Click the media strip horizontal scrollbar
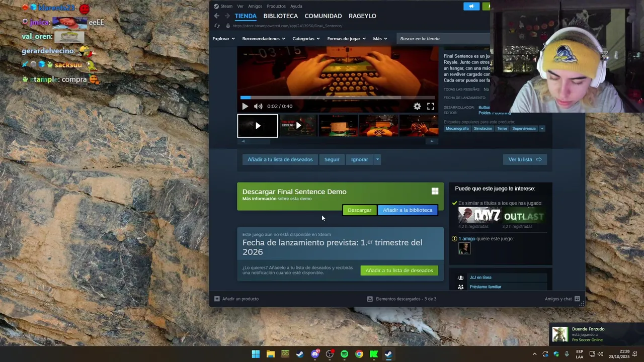The width and height of the screenshot is (644, 362). point(338,141)
